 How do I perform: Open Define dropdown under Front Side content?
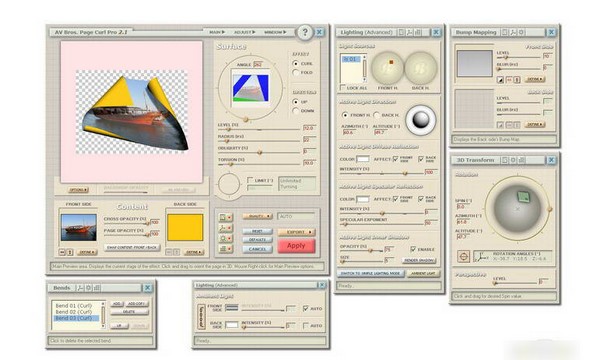tap(87, 252)
